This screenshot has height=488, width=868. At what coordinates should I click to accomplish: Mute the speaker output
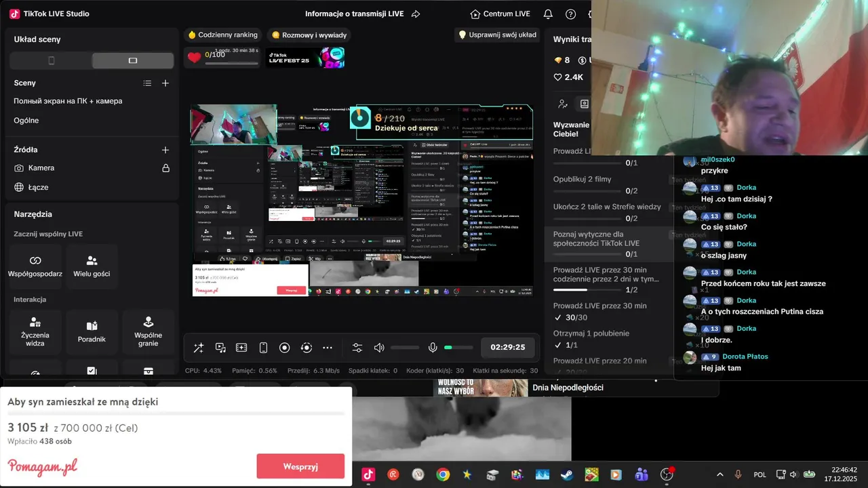379,348
